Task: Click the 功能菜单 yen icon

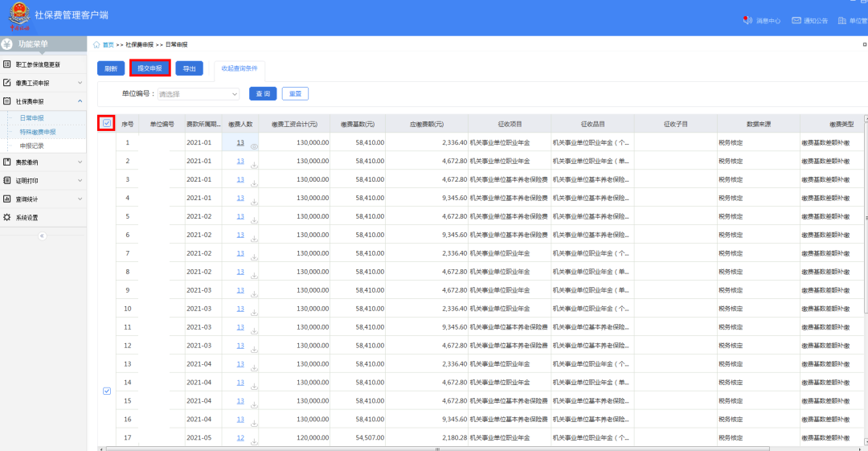Action: pyautogui.click(x=7, y=43)
